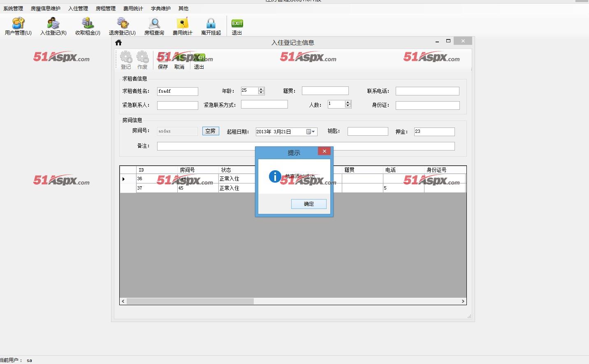Click the home icon in 入住登记主信息 title bar
589x364 pixels.
pyautogui.click(x=118, y=42)
